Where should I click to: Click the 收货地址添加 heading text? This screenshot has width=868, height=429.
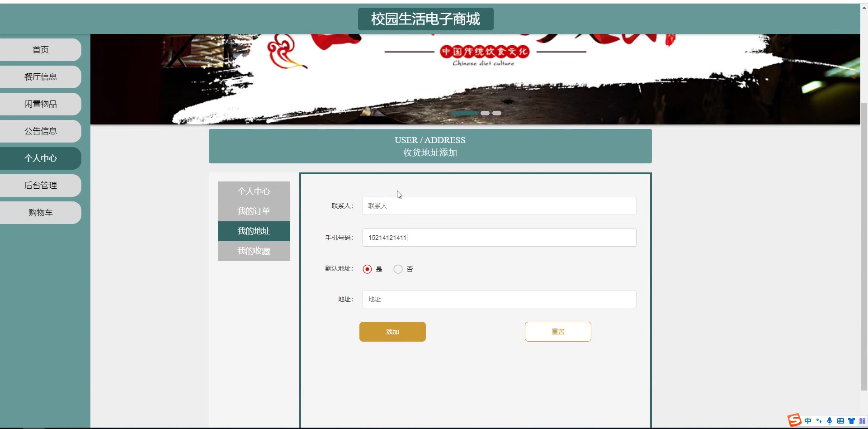430,153
